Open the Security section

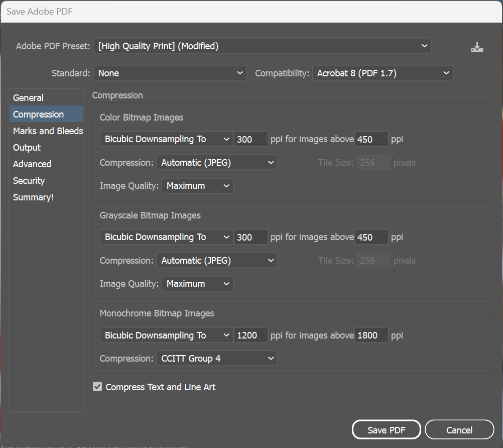(x=29, y=181)
